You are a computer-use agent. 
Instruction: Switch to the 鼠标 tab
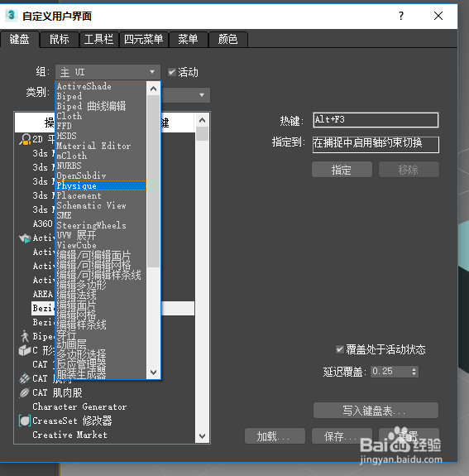pyautogui.click(x=60, y=39)
